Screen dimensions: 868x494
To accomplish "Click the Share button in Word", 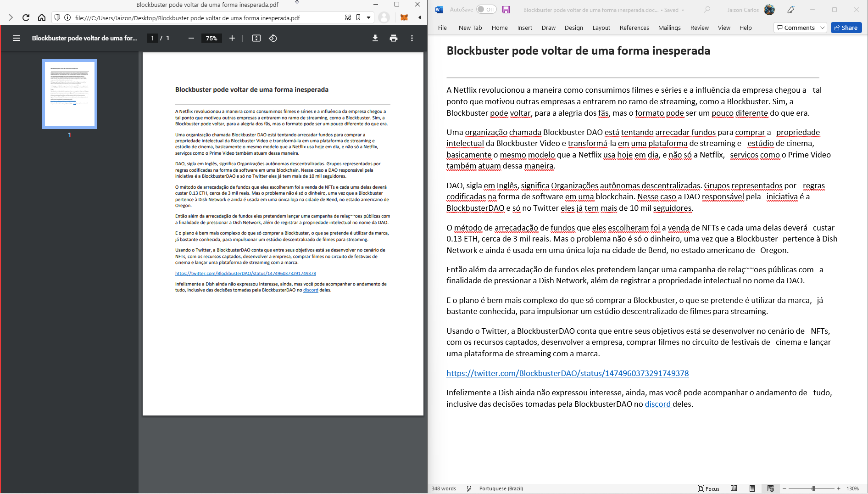I will [x=846, y=28].
